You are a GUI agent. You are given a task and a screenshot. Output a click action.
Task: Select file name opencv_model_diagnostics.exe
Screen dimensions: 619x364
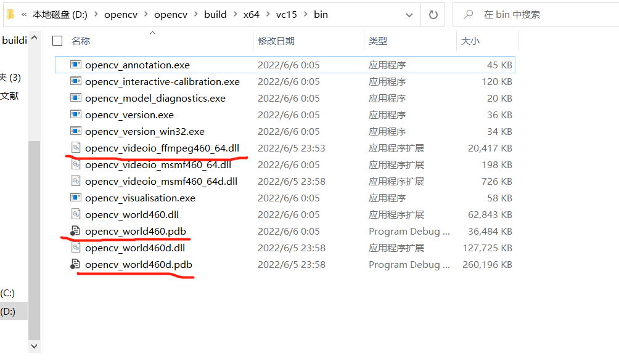tap(155, 98)
